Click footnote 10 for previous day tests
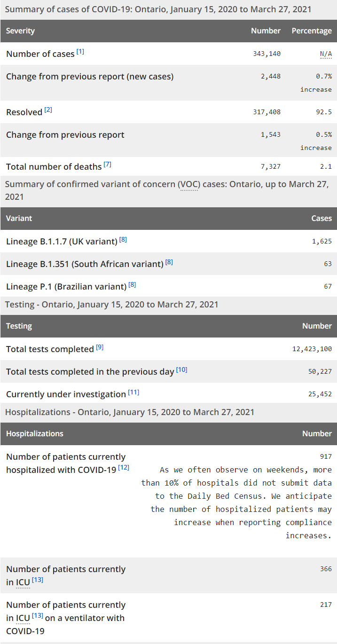This screenshot has width=337, height=644. 181,369
